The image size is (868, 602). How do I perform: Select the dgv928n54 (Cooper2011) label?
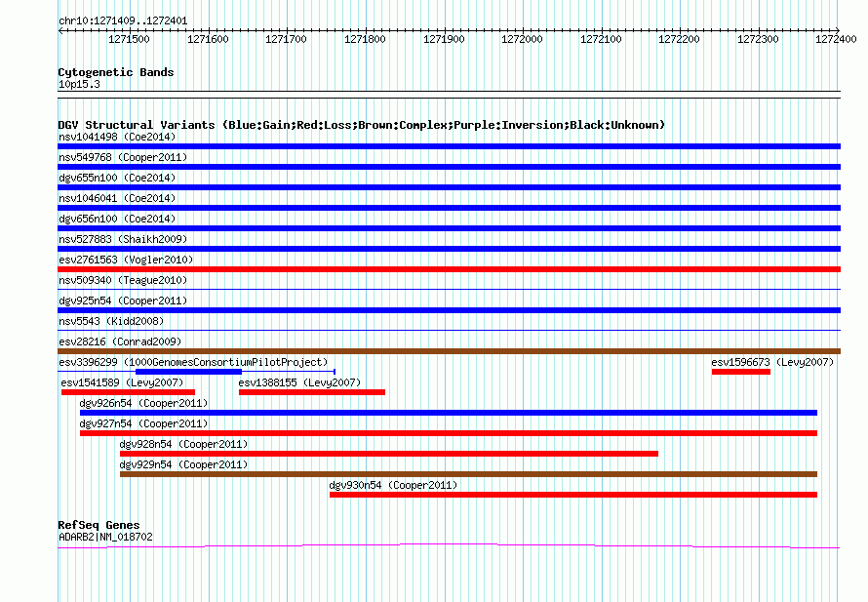183,444
